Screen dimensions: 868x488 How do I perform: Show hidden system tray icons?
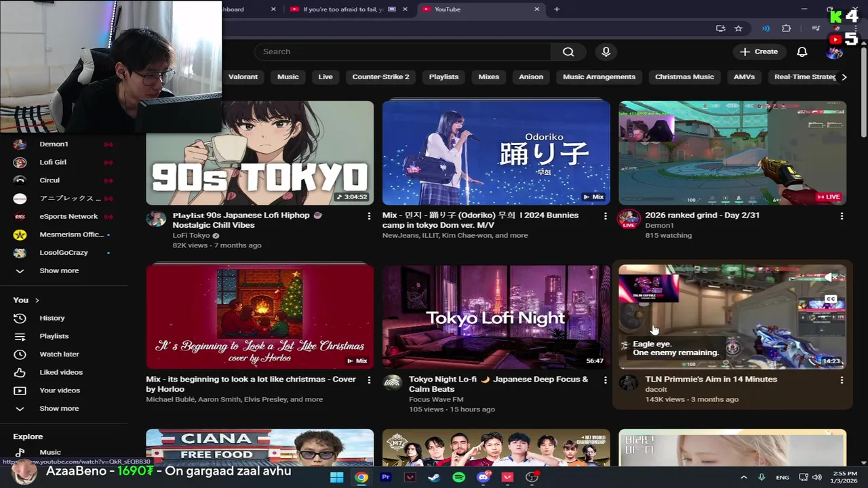(x=743, y=477)
